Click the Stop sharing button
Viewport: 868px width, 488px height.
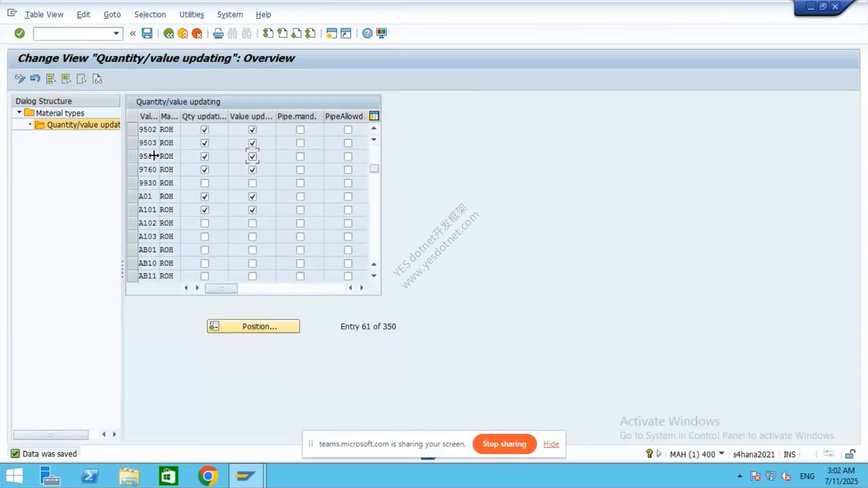[x=505, y=444]
